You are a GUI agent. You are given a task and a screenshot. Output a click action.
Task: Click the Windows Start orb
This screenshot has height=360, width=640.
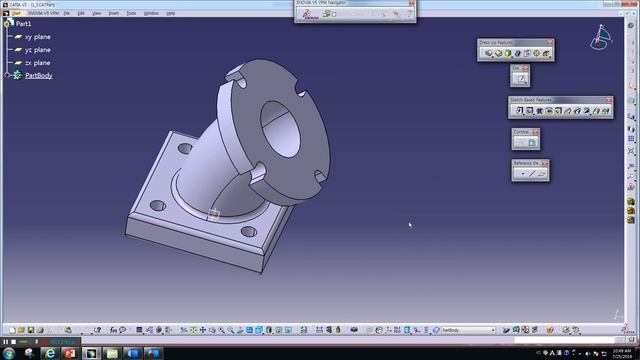(9, 353)
